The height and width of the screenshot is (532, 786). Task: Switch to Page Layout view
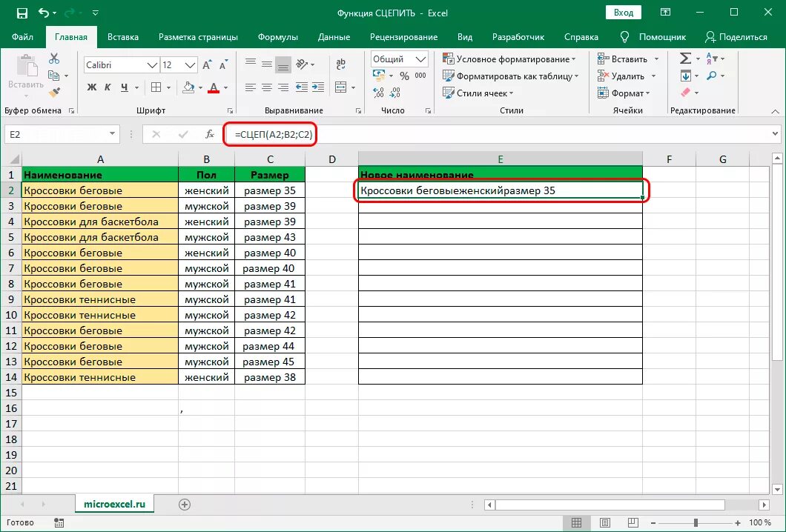tap(604, 522)
